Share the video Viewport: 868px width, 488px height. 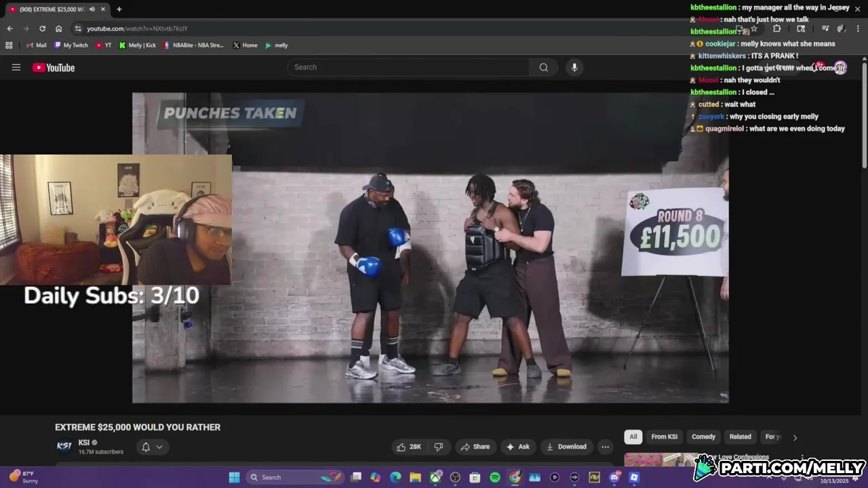[475, 447]
